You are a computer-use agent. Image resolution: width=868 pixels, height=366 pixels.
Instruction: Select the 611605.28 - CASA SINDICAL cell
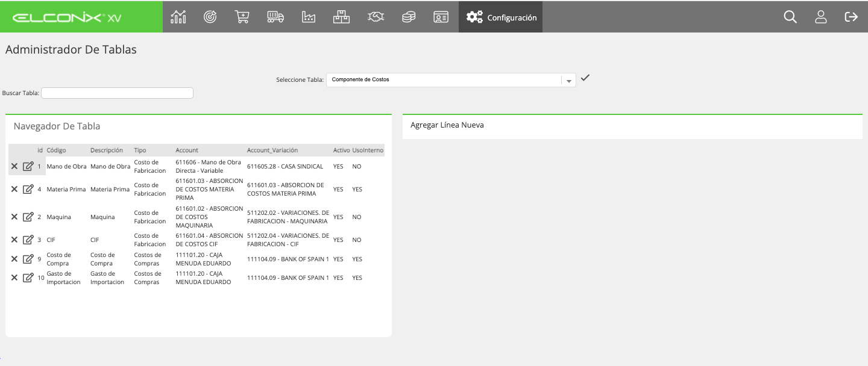(285, 166)
